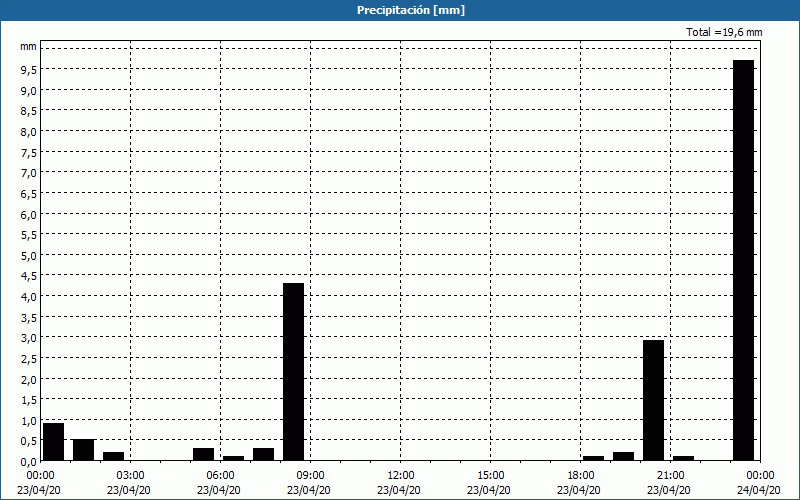The width and height of the screenshot is (800, 500).
Task: Click the 09:00 time label
Action: [x=310, y=476]
